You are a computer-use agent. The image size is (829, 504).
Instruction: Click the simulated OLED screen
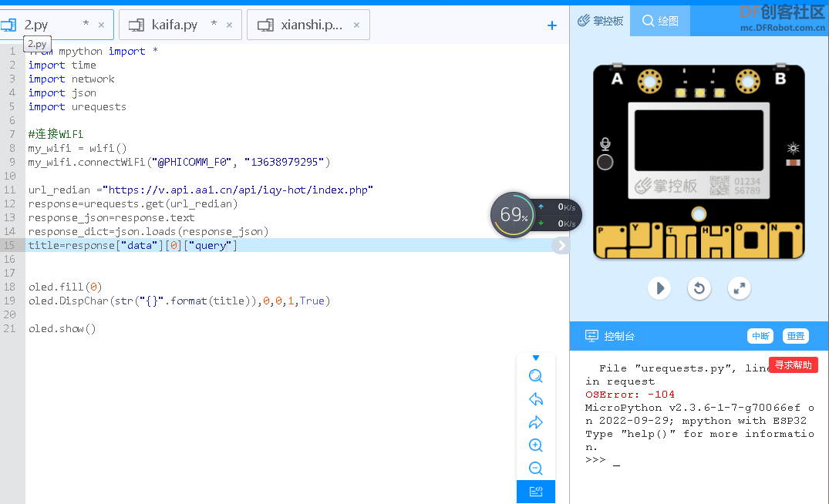pos(699,140)
